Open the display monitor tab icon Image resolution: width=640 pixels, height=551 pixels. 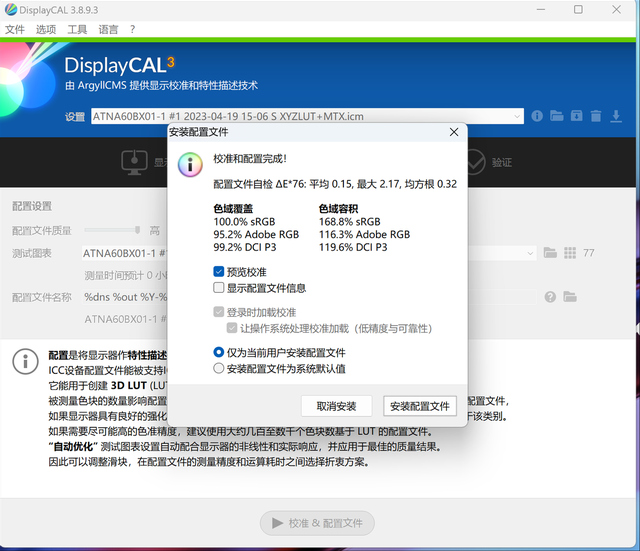click(x=134, y=162)
